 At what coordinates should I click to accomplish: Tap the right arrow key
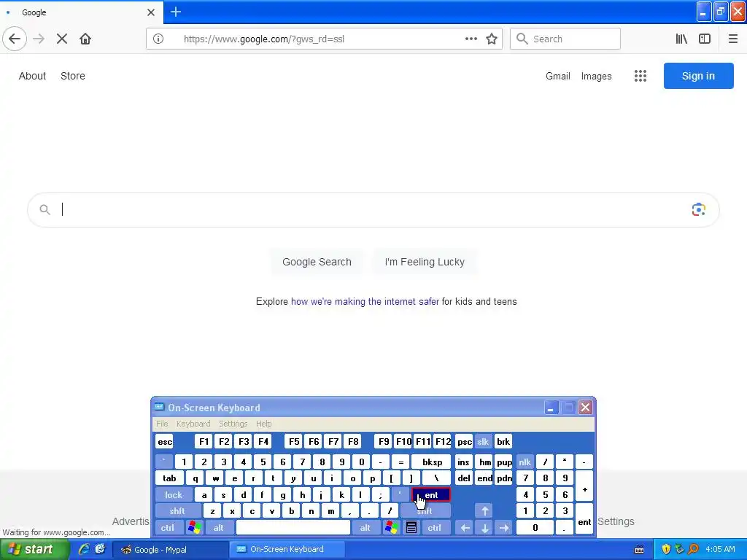click(x=504, y=528)
